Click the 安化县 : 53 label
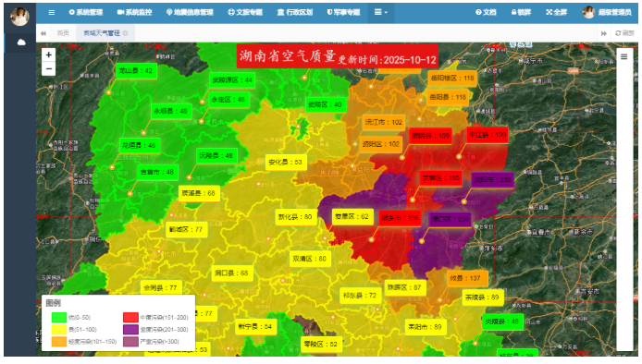 286,163
